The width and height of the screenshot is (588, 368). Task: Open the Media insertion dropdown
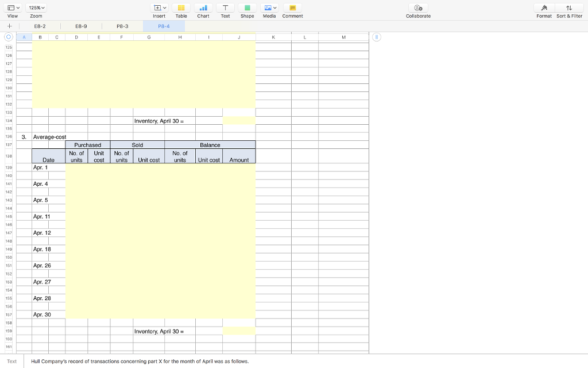[x=269, y=7]
